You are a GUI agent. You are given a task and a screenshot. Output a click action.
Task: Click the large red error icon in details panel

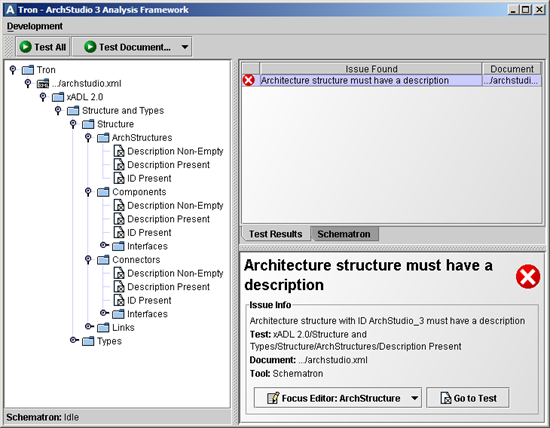(x=528, y=277)
